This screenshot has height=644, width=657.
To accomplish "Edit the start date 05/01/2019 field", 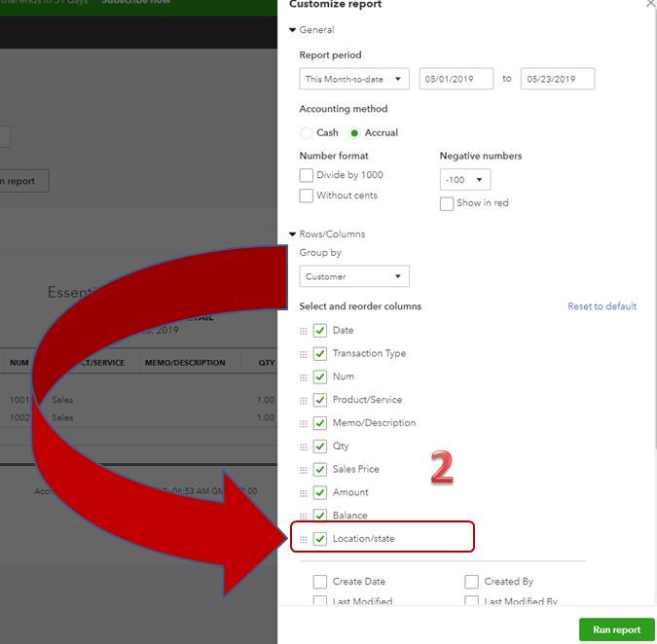I will click(x=456, y=79).
